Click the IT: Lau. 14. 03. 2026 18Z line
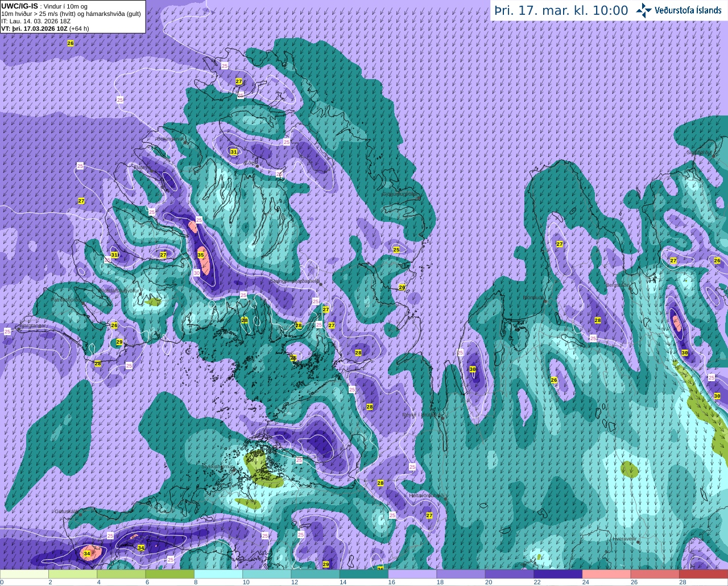 [x=36, y=21]
